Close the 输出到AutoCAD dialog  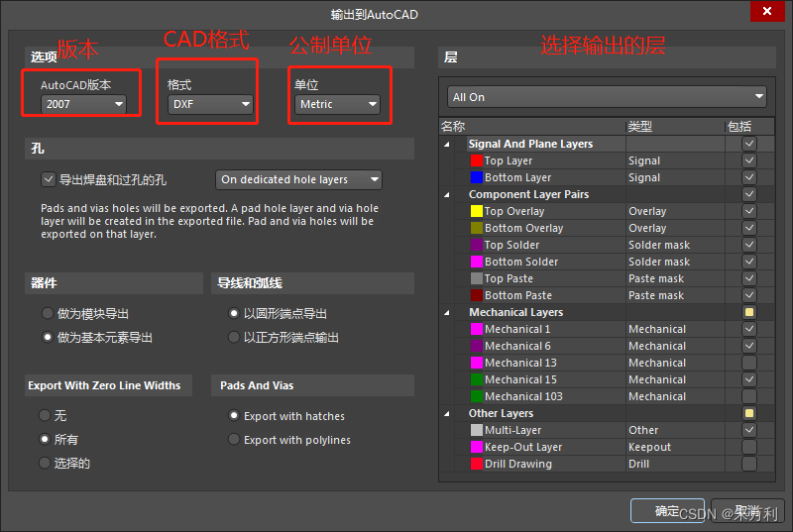tap(763, 14)
